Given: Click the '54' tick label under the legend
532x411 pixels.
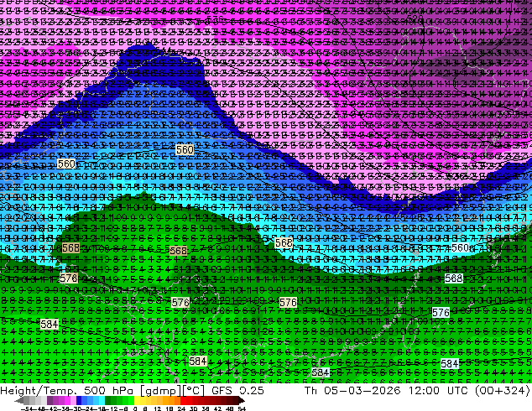Looking at the screenshot, I should [242, 408].
